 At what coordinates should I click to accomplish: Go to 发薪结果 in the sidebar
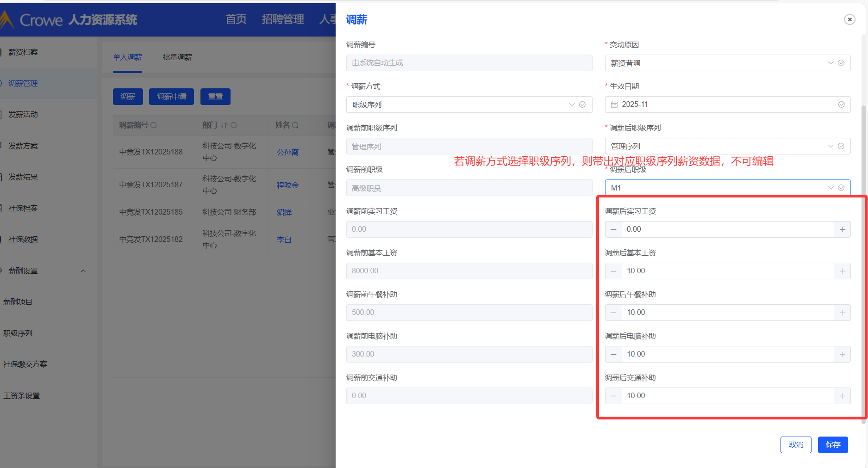click(23, 177)
